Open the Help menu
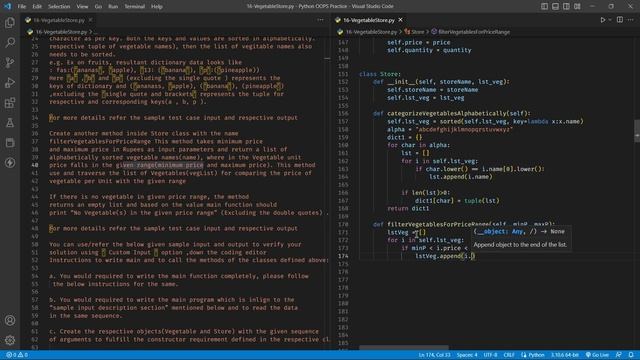Image resolution: width=640 pixels, height=360 pixels. pyautogui.click(x=157, y=6)
